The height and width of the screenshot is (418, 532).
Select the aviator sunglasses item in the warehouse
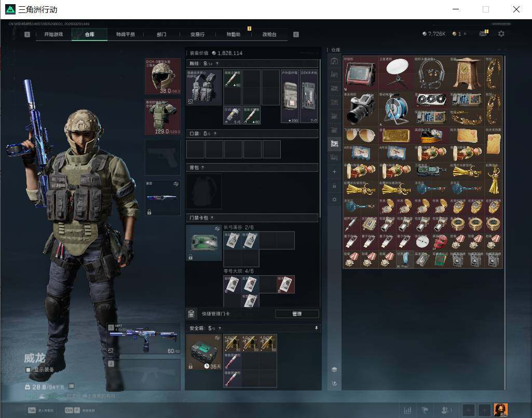click(361, 136)
